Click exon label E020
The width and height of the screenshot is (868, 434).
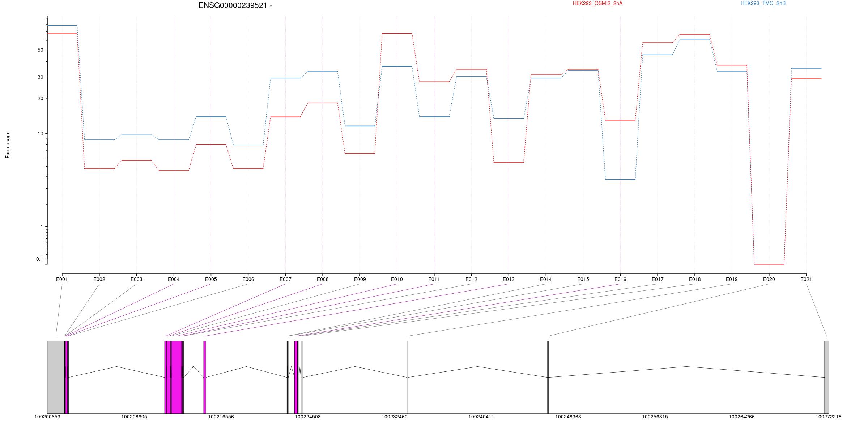(769, 279)
